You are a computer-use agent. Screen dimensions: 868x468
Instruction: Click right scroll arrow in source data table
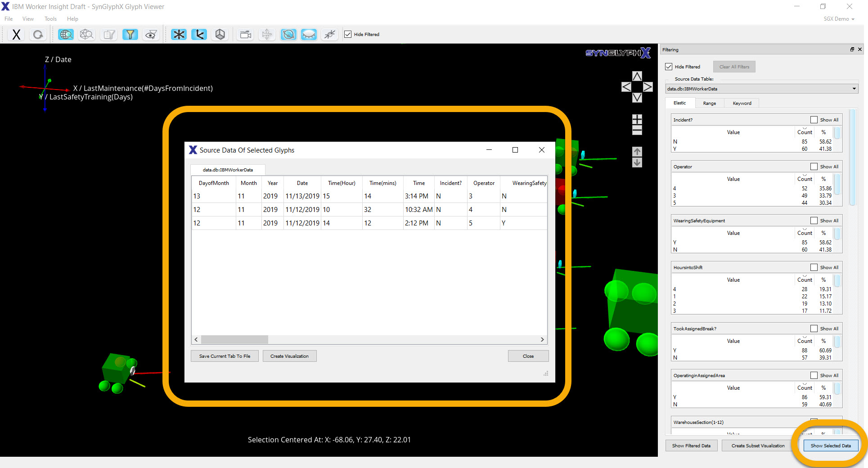(542, 339)
